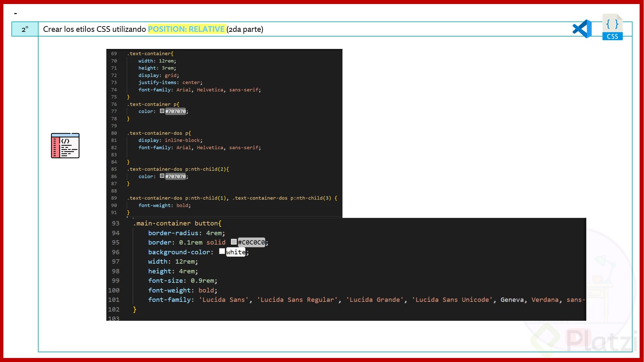This screenshot has height=362, width=644.
Task: Click the 'Lucida Grande' value on line 101
Action: [375, 300]
